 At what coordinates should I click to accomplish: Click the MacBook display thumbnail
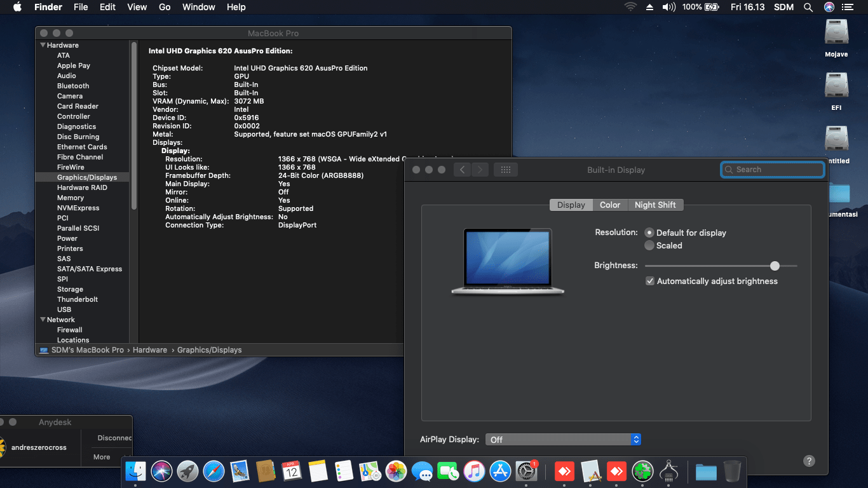point(508,261)
